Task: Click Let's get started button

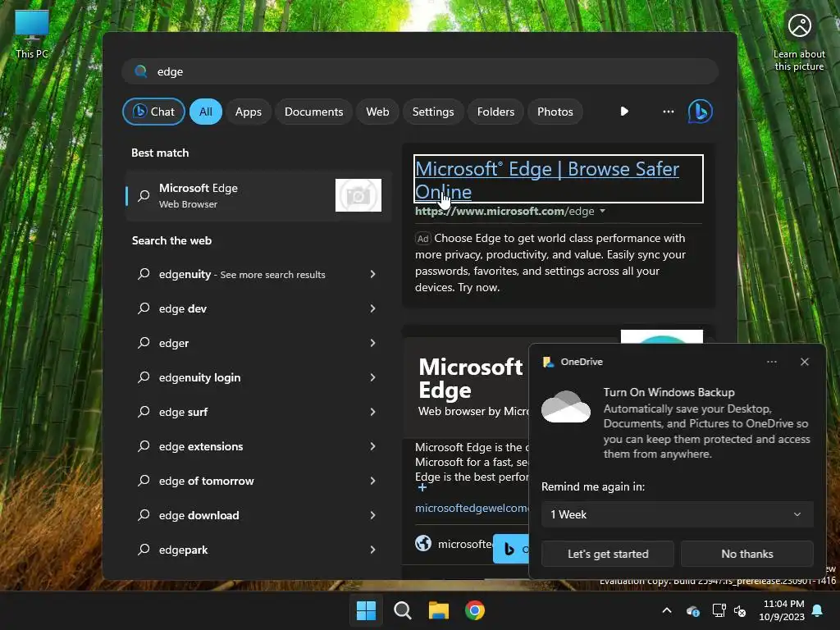Action: 608,554
